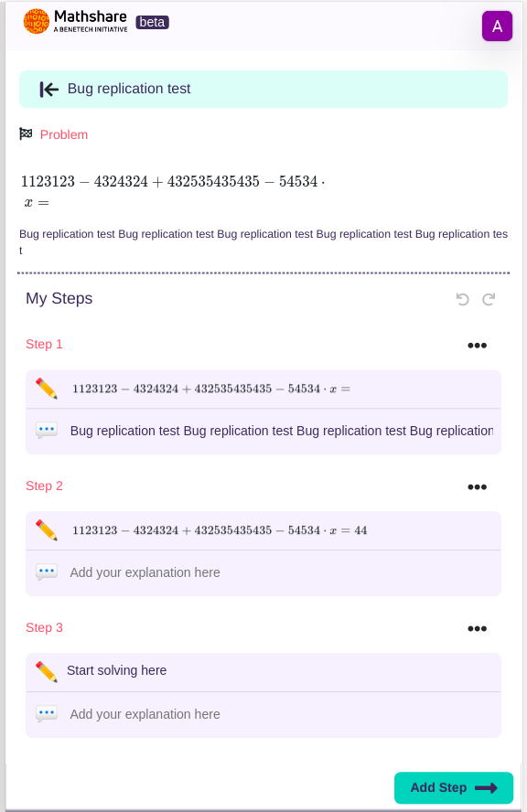The image size is (527, 812).
Task: Open the Step 2 options menu
Action: click(x=477, y=487)
